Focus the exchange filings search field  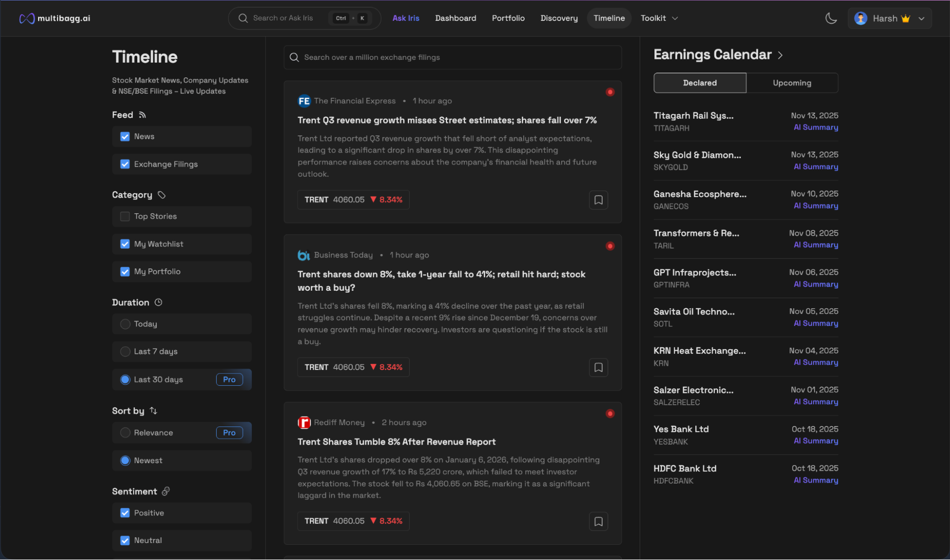(452, 57)
